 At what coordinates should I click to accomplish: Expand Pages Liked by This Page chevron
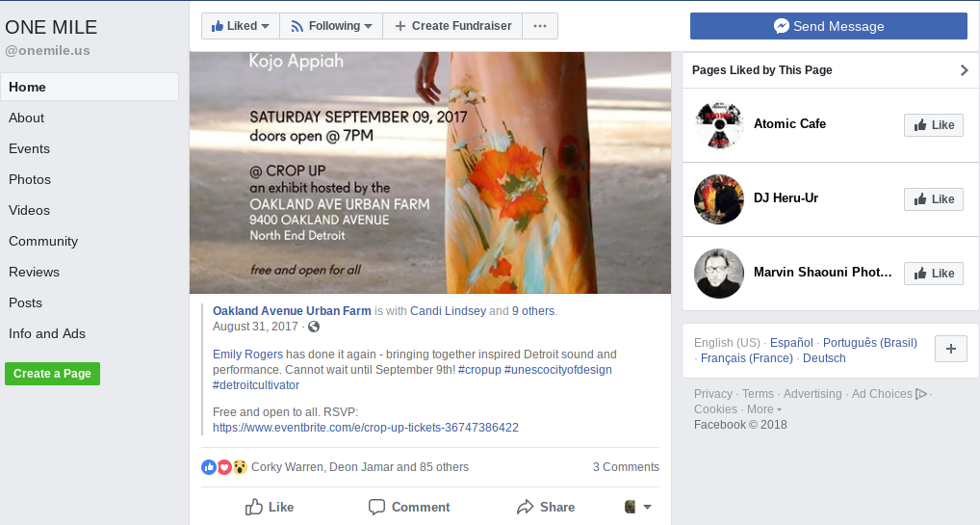tap(964, 70)
